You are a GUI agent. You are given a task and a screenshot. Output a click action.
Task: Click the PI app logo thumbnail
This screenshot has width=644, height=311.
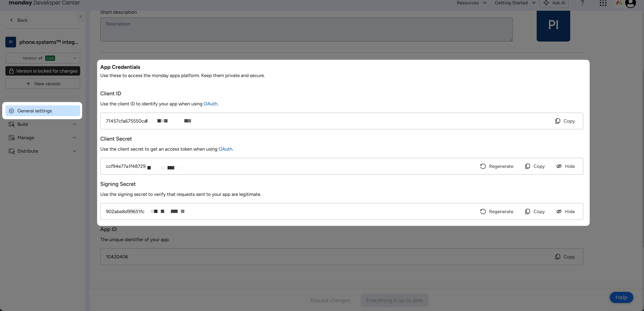[553, 26]
